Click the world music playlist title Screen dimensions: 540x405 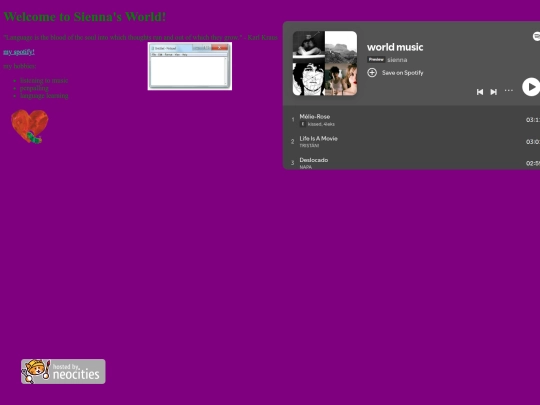[x=395, y=47]
